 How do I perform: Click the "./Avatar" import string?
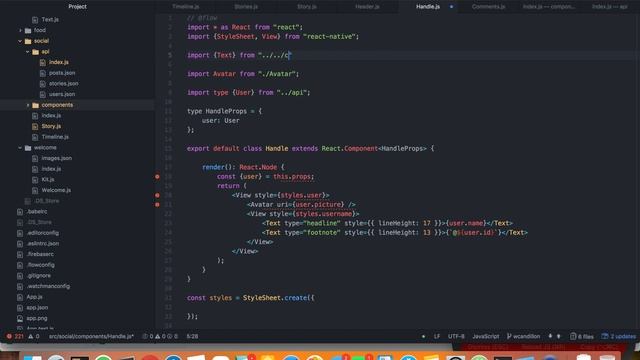[277, 74]
